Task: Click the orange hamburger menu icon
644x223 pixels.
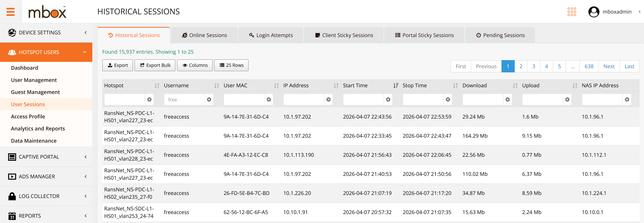Action: pyautogui.click(x=10, y=11)
